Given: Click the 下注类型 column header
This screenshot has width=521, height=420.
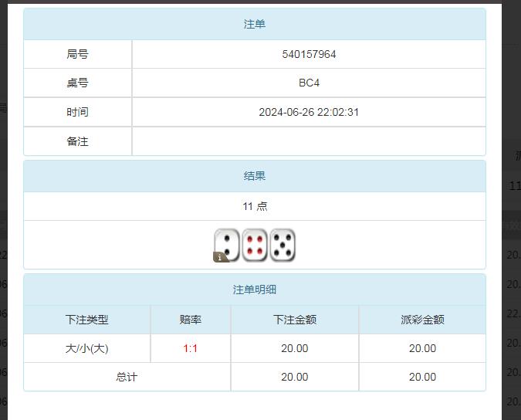Looking at the screenshot, I should pyautogui.click(x=87, y=320).
